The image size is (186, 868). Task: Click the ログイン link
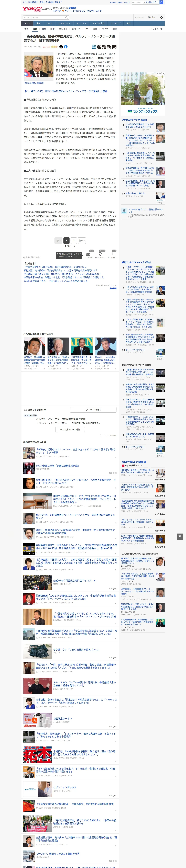pyautogui.click(x=57, y=11)
